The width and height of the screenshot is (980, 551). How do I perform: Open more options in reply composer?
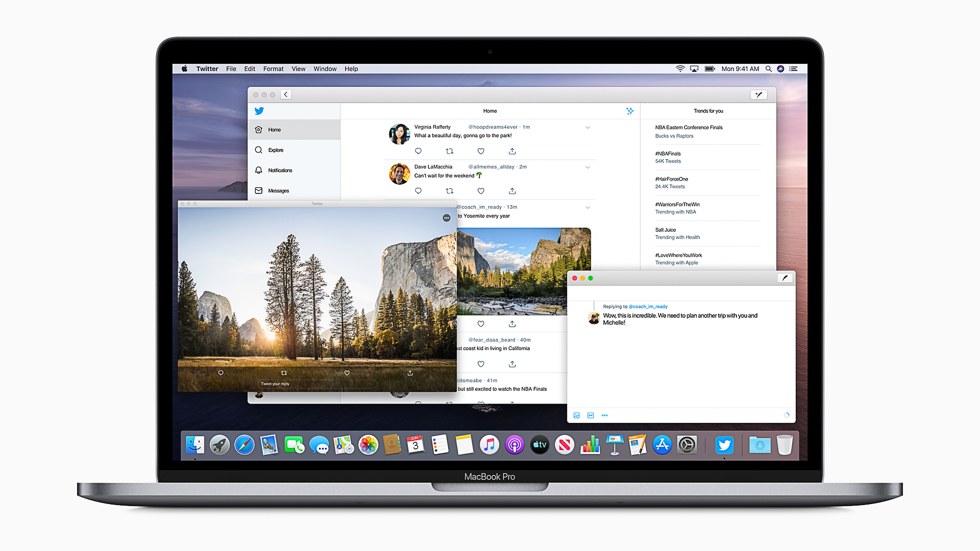point(605,415)
